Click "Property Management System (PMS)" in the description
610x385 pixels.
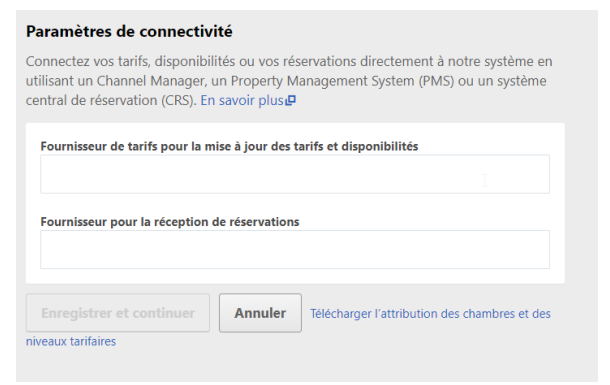(342, 81)
